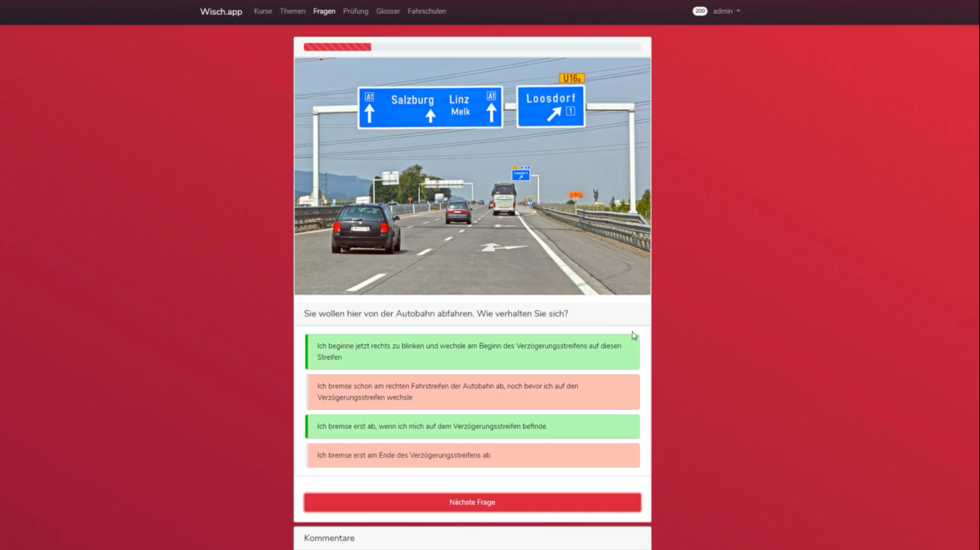The image size is (980, 550).
Task: Click the 200 points badge
Action: pyautogui.click(x=700, y=11)
